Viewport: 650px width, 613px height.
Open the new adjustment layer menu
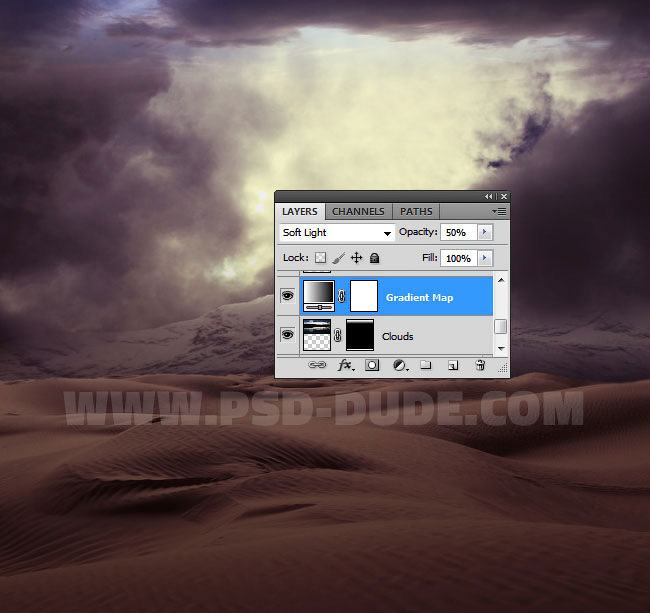click(x=400, y=365)
